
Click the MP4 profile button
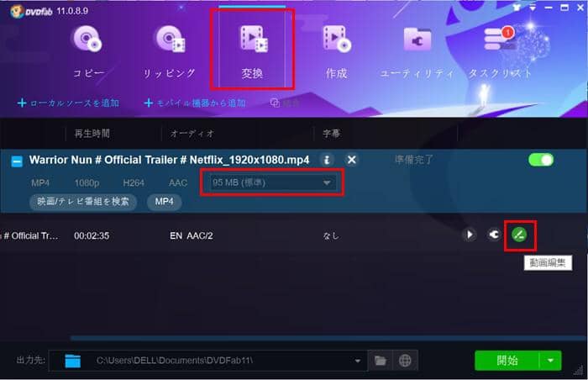point(165,202)
